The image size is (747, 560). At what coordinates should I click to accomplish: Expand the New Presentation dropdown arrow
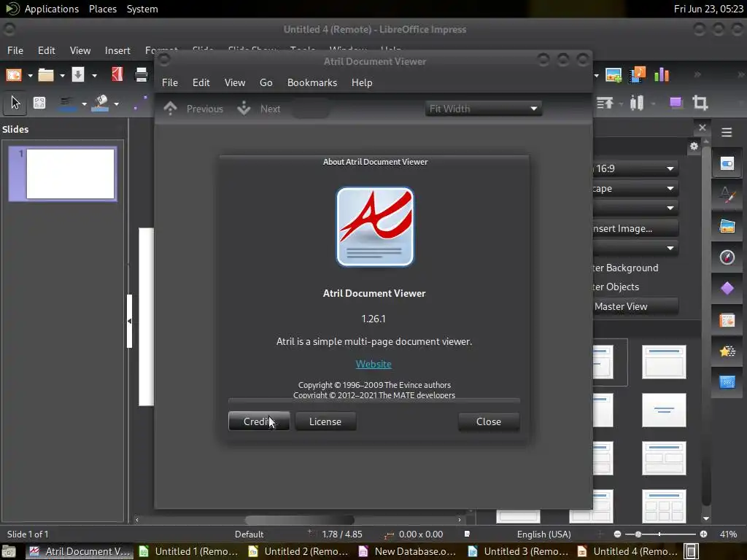point(29,75)
